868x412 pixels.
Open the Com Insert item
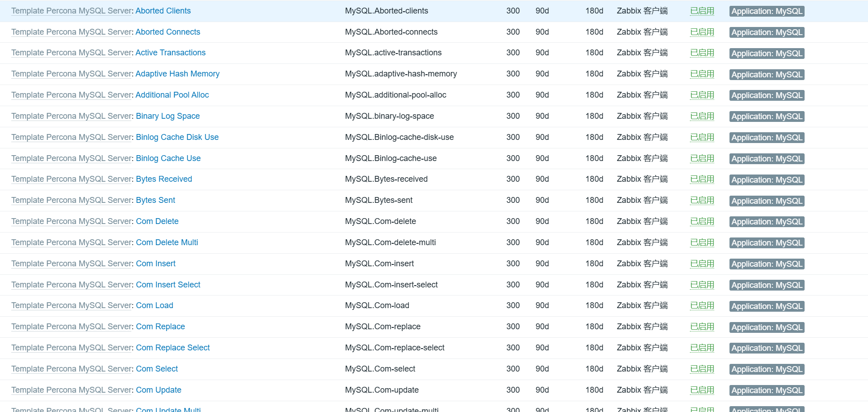coord(156,264)
